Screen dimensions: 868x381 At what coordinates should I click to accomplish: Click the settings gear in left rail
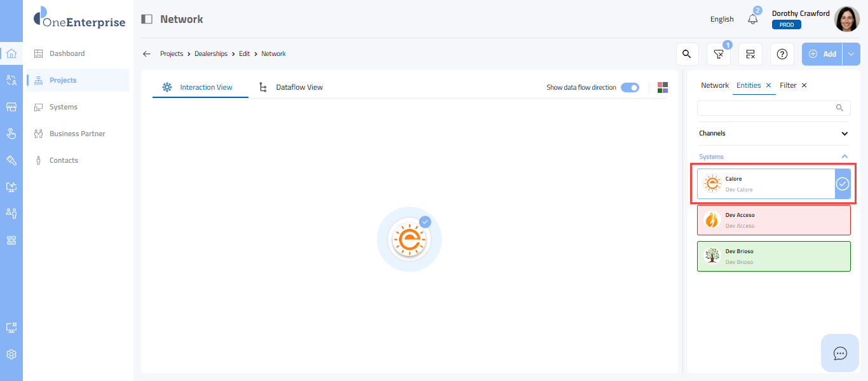(x=11, y=354)
